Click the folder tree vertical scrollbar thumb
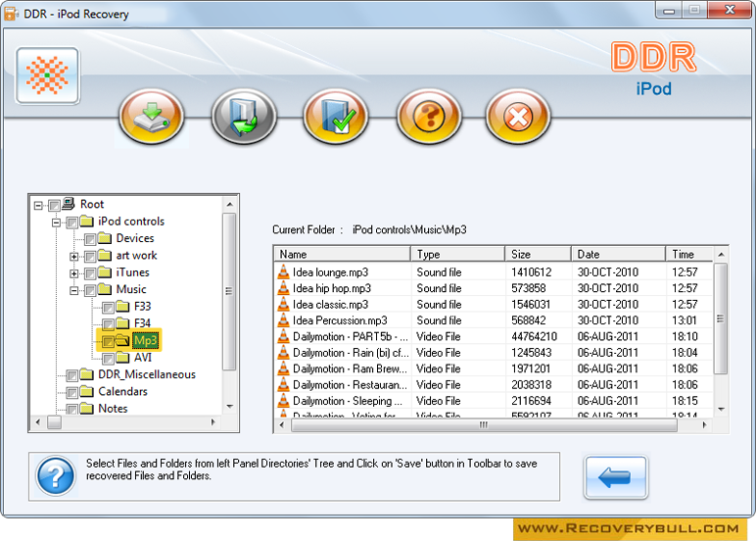Image resolution: width=756 pixels, height=541 pixels. pyautogui.click(x=230, y=291)
